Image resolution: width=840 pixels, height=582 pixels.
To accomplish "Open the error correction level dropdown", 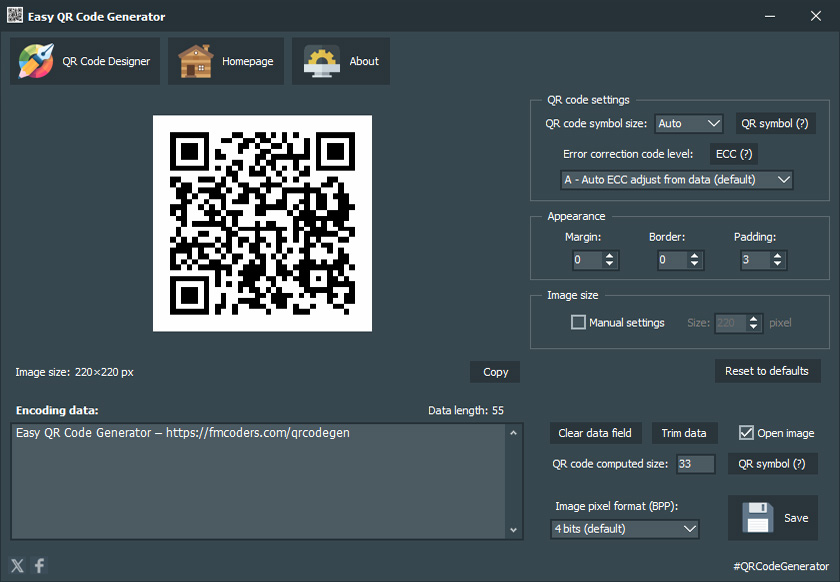I will point(677,180).
